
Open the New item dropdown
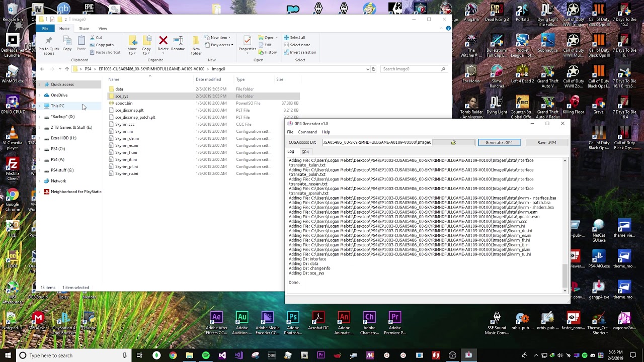point(218,38)
